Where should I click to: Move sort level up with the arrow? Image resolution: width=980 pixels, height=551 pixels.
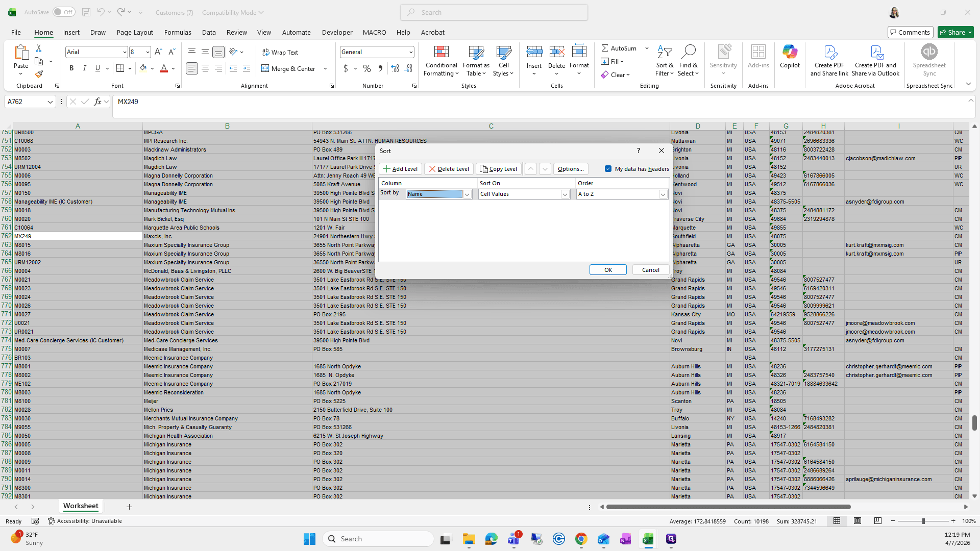[x=531, y=169]
